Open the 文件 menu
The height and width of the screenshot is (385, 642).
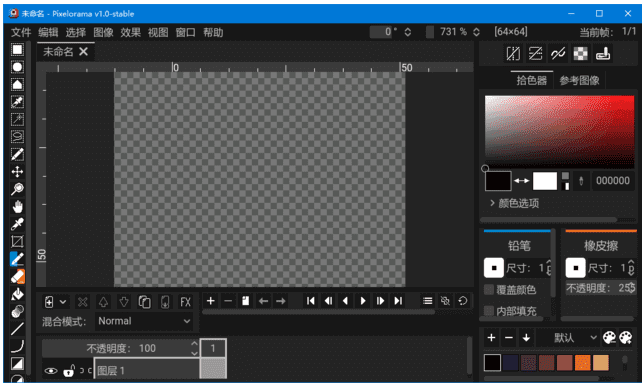[x=21, y=32]
